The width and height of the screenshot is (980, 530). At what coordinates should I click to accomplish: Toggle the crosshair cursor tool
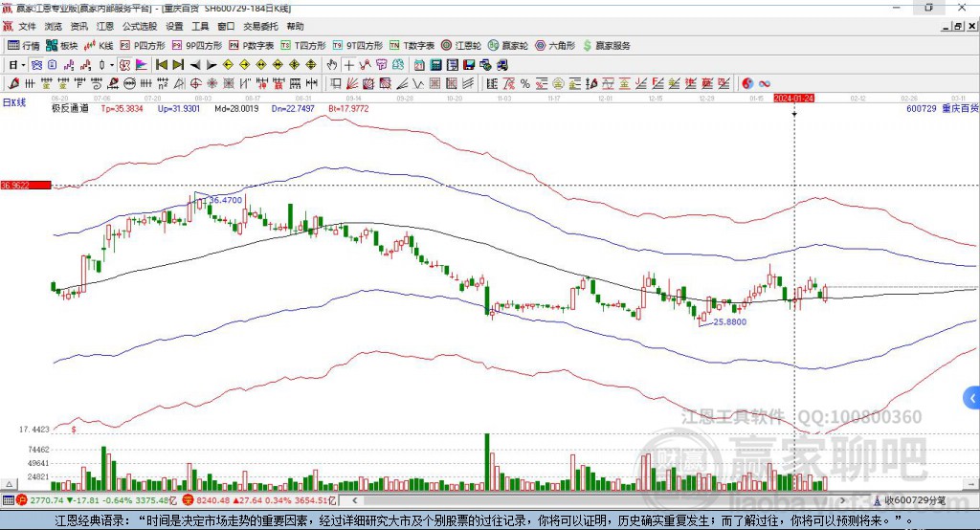348,65
